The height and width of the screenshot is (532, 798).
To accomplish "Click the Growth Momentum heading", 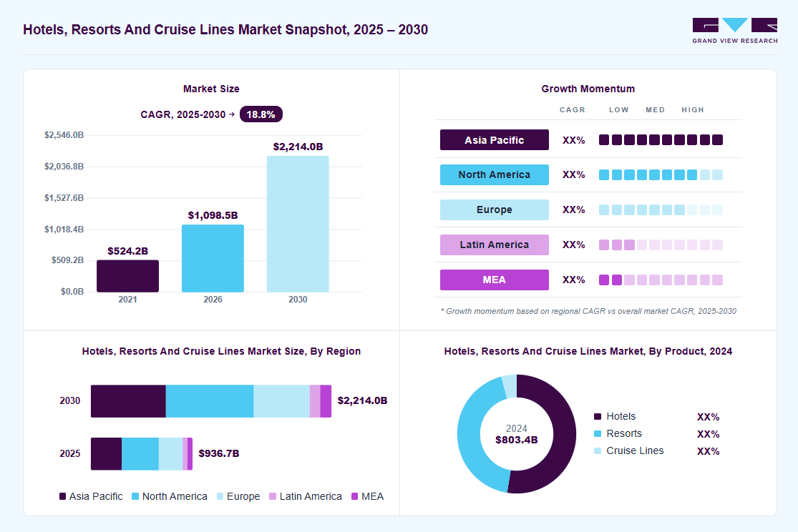I will [588, 89].
